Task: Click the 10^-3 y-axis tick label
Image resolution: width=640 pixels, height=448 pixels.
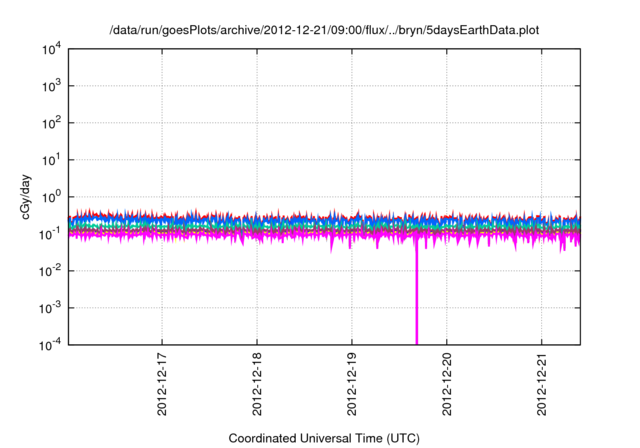Action: click(50, 308)
